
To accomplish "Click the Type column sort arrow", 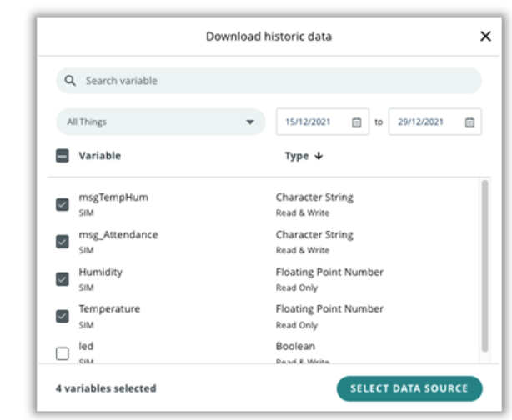I will [x=318, y=156].
